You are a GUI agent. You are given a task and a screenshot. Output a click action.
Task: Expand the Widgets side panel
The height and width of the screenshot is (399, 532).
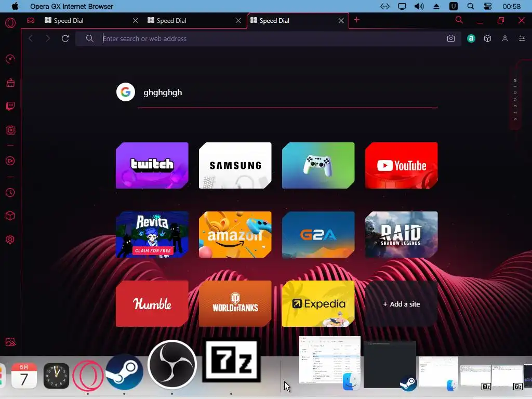tap(515, 99)
